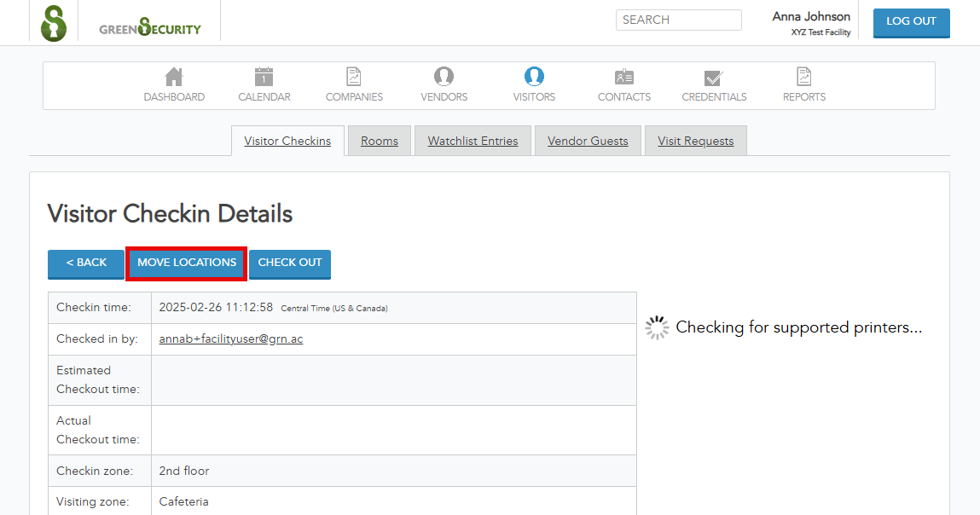Screen dimensions: 980x515
Task: Open the Credentials checkmark icon
Action: [714, 77]
